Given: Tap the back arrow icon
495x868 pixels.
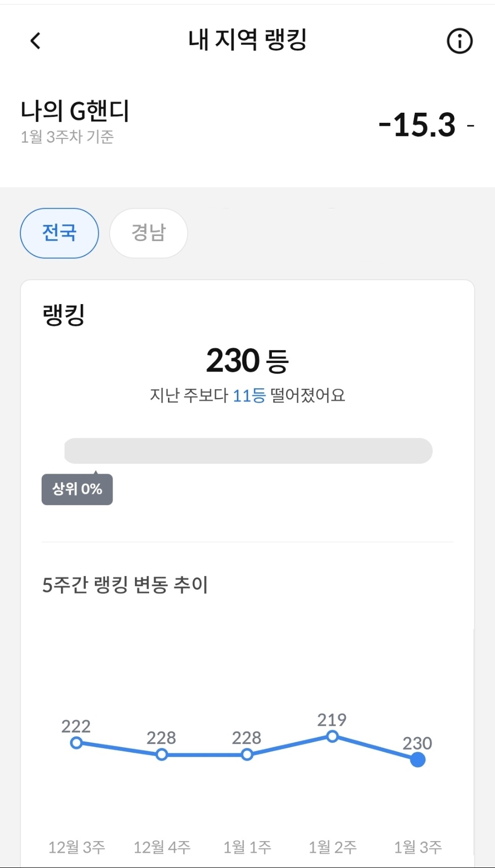Looking at the screenshot, I should point(36,41).
